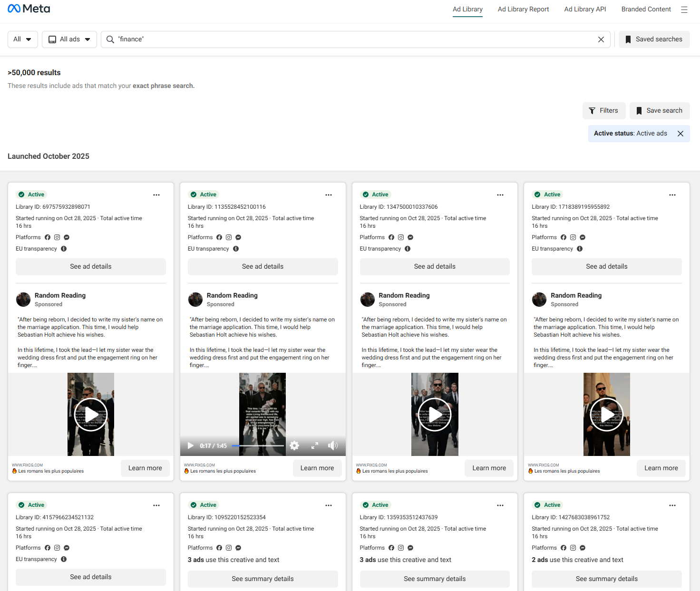The width and height of the screenshot is (700, 591).
Task: Clear the "finance" search text
Action: click(601, 39)
